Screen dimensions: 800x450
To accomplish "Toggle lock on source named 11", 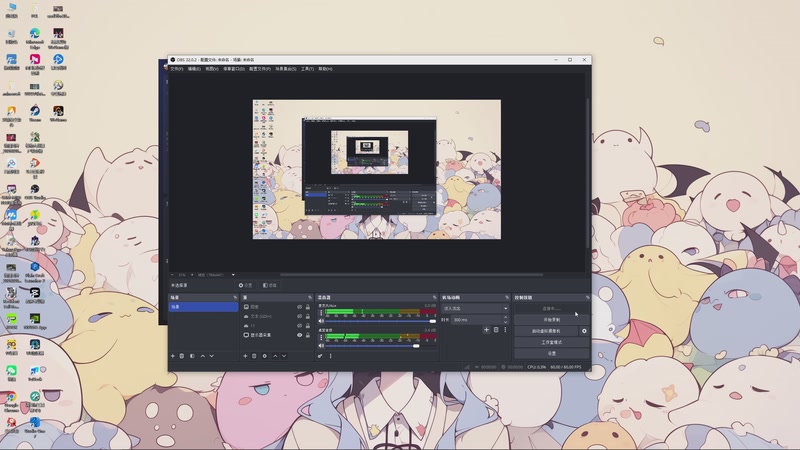I will [x=308, y=326].
